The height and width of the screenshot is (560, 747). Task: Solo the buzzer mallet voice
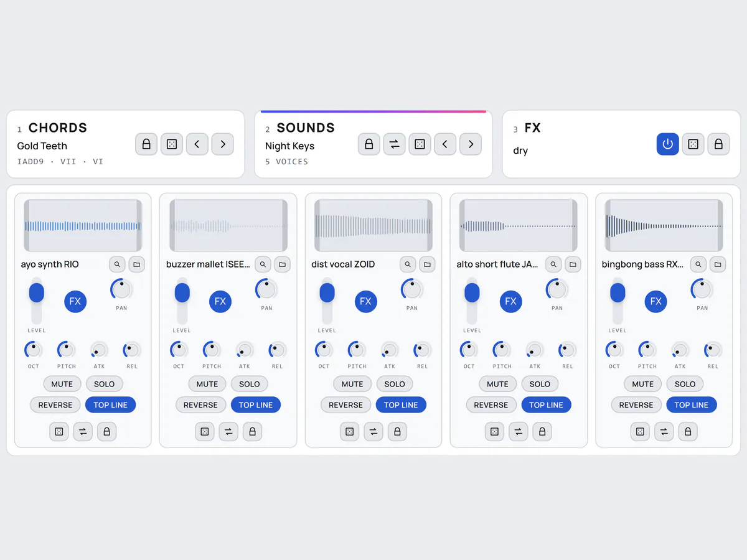[250, 384]
